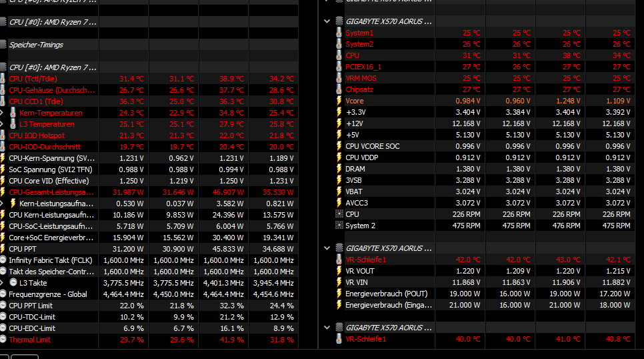Click the lightning icon beside Energieverbrauch (POUT)
Screen dimensions: 644x359
click(339, 294)
